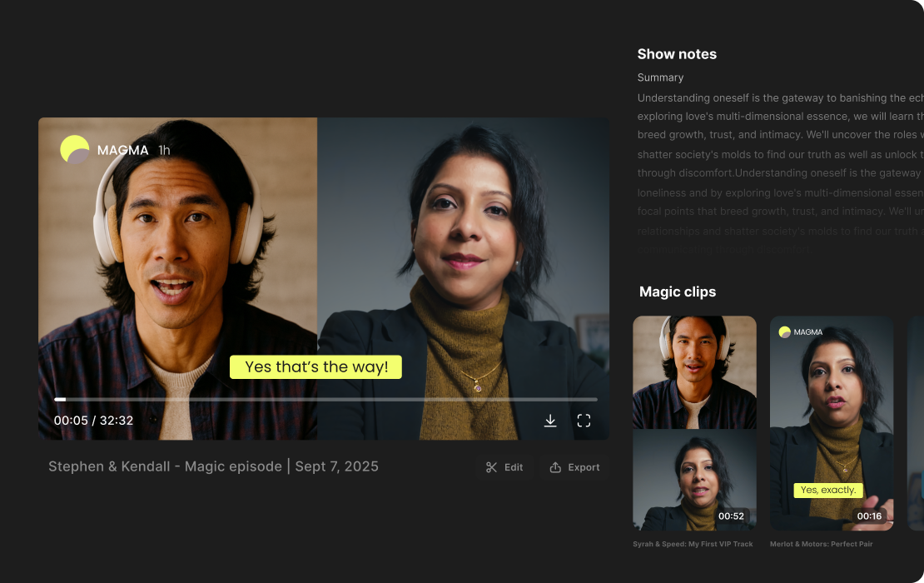The width and height of the screenshot is (924, 583).
Task: Click the 'Show notes' heading
Action: pos(677,54)
